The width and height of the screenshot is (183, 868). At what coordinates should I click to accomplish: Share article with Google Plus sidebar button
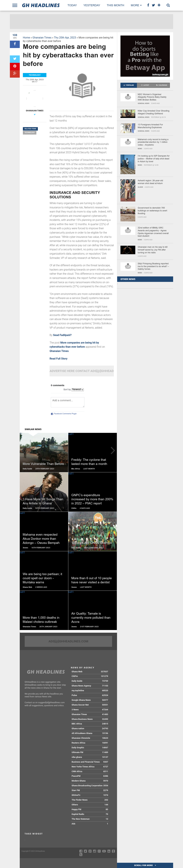coord(15,74)
